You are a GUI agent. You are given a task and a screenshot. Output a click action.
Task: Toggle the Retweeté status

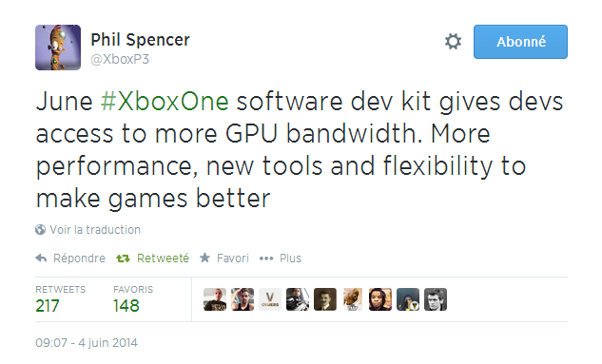pos(163,259)
